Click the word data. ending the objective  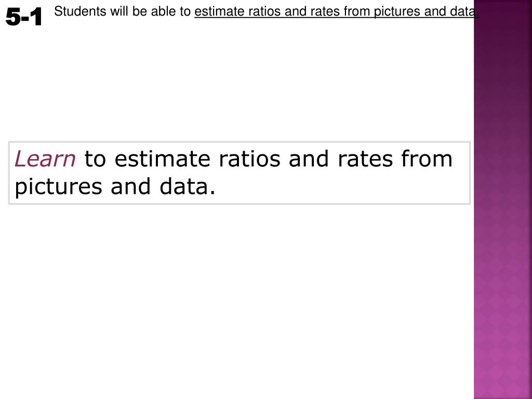(x=187, y=187)
